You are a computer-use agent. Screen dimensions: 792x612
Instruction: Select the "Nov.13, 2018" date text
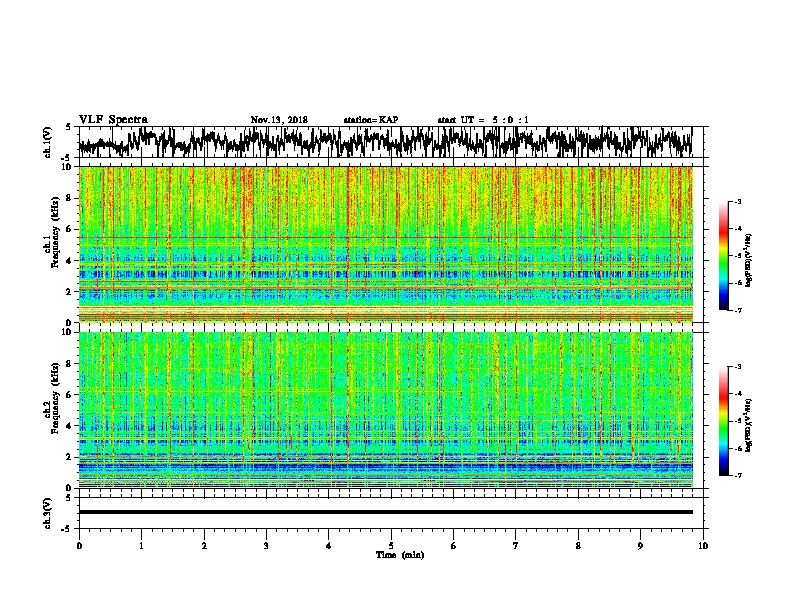click(x=279, y=120)
